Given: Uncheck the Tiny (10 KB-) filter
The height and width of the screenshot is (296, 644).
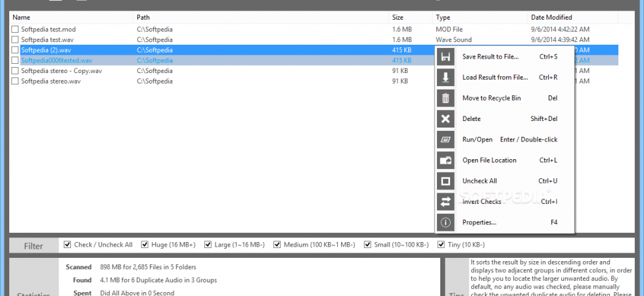Looking at the screenshot, I should click(x=441, y=245).
